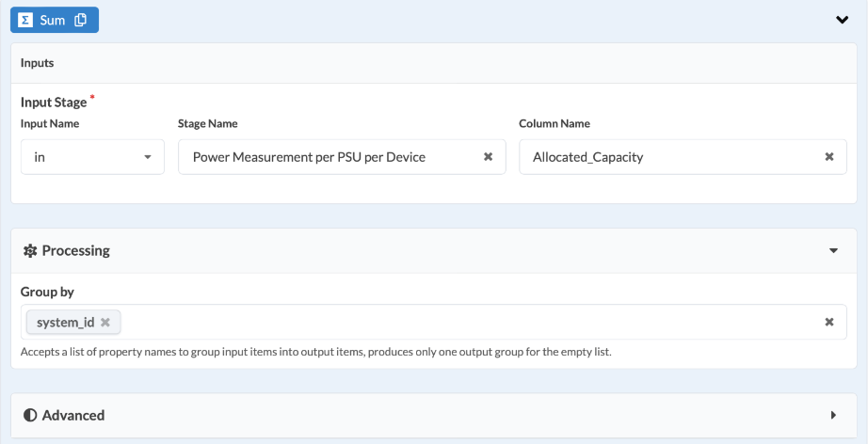Select the system_id tag label

point(65,323)
